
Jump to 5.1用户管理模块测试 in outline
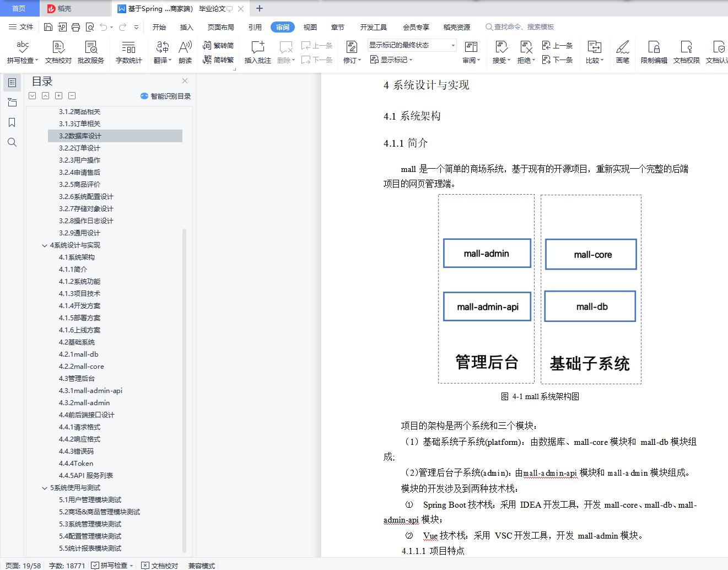coord(90,500)
